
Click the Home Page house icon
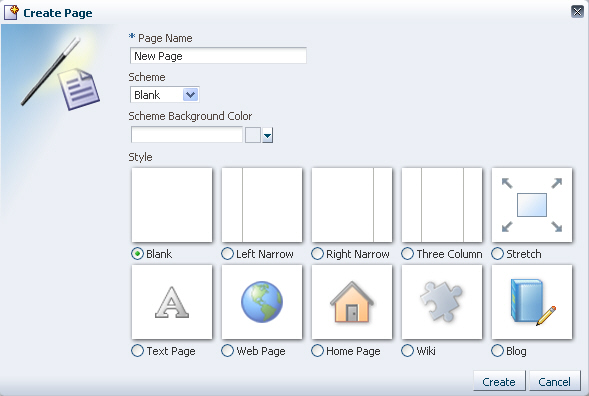click(352, 302)
